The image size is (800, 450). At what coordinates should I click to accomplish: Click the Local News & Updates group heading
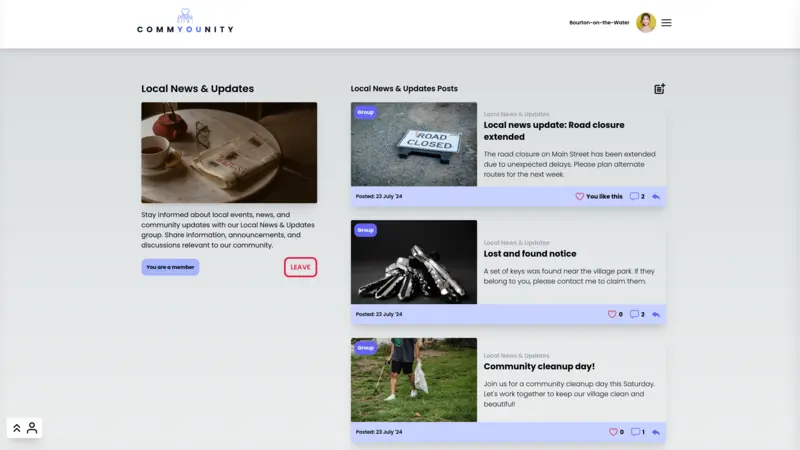click(x=197, y=89)
